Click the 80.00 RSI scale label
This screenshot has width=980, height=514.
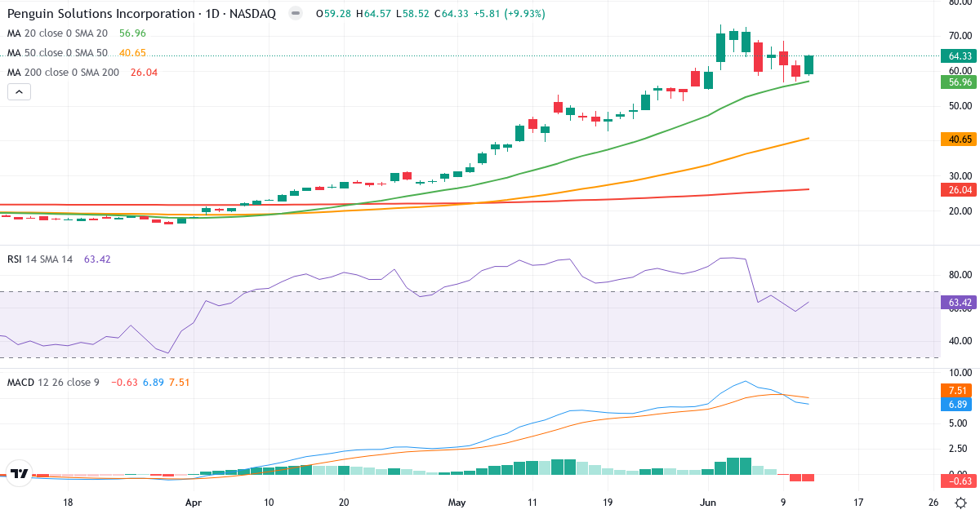tap(959, 275)
